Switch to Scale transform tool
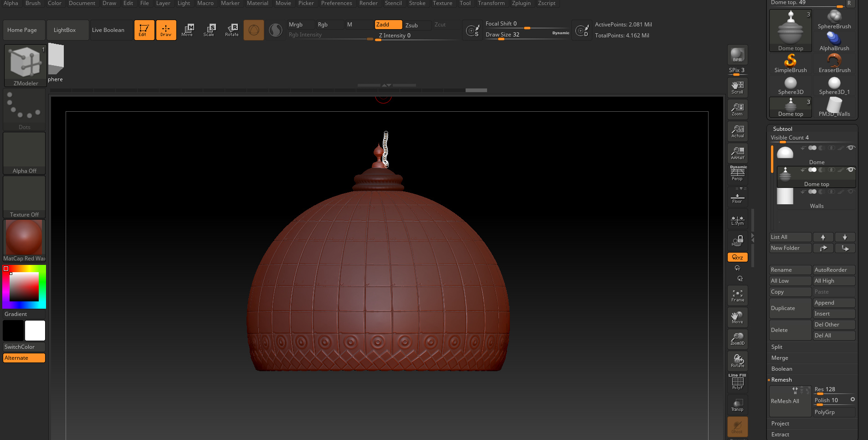Viewport: 868px width, 440px height. tap(209, 30)
